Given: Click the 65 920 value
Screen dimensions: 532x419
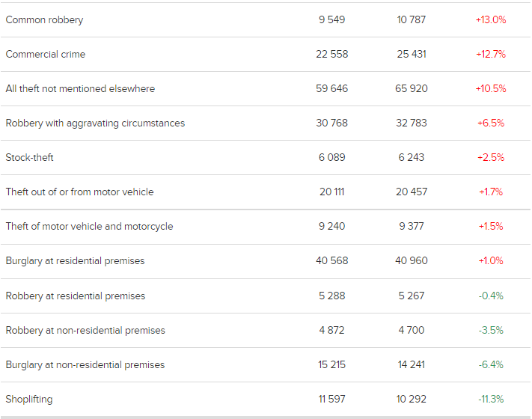Looking at the screenshot, I should point(412,88).
